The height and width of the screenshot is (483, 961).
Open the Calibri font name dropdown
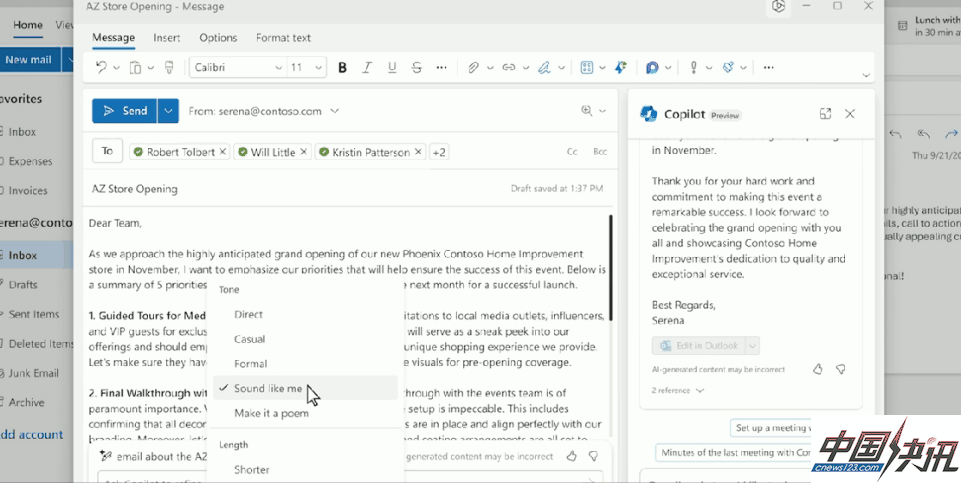[279, 67]
